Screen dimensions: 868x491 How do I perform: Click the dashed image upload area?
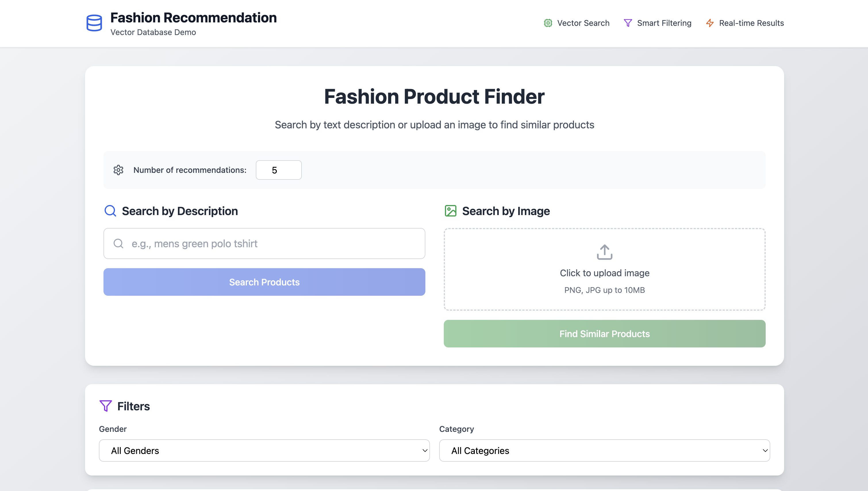click(x=604, y=269)
